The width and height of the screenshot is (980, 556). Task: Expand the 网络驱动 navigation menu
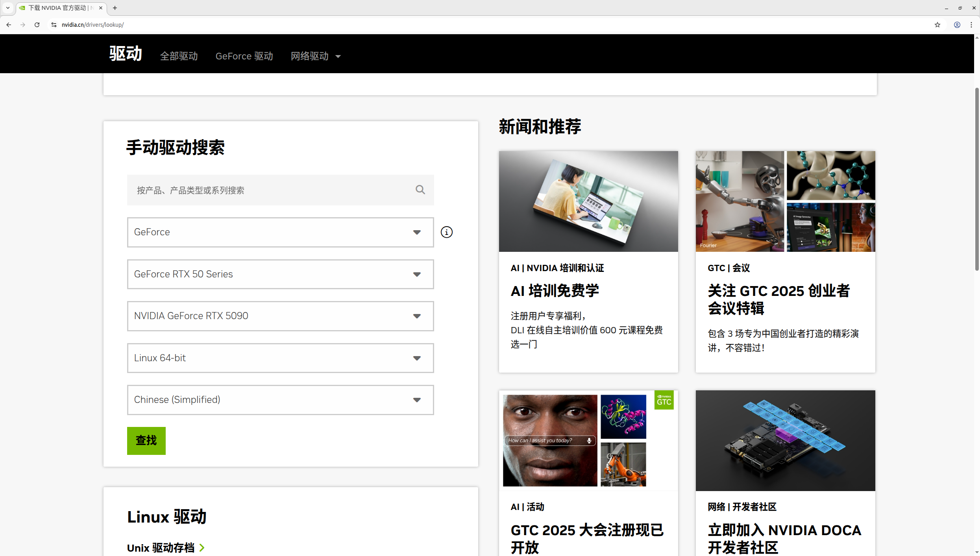coord(315,56)
